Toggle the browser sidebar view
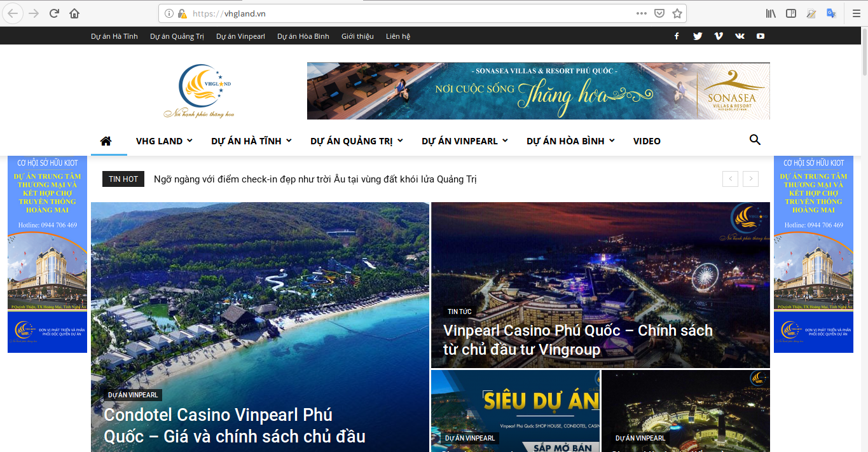 [791, 13]
